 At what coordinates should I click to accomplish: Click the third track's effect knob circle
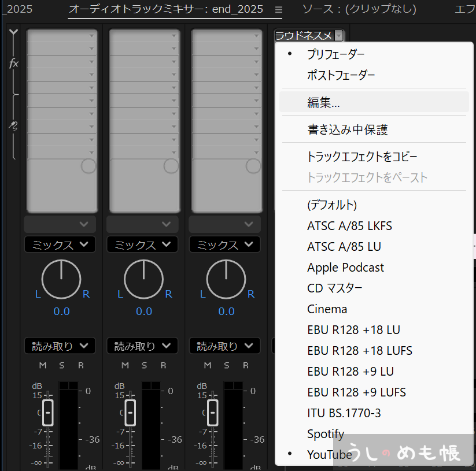[253, 166]
